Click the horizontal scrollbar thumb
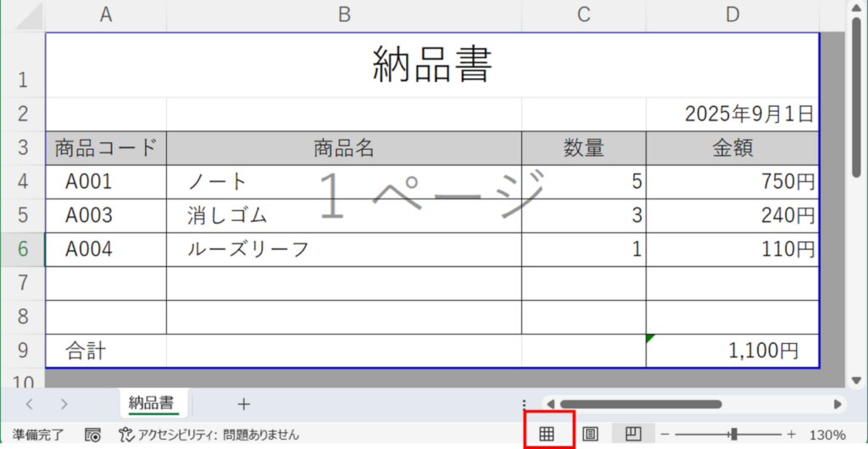Viewport: 868px width, 449px height. tap(641, 404)
